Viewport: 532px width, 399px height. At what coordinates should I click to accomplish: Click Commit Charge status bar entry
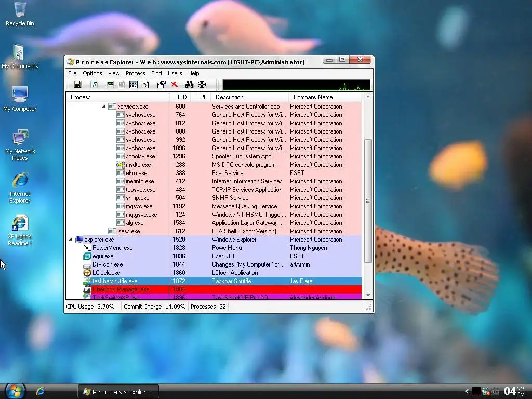click(154, 307)
